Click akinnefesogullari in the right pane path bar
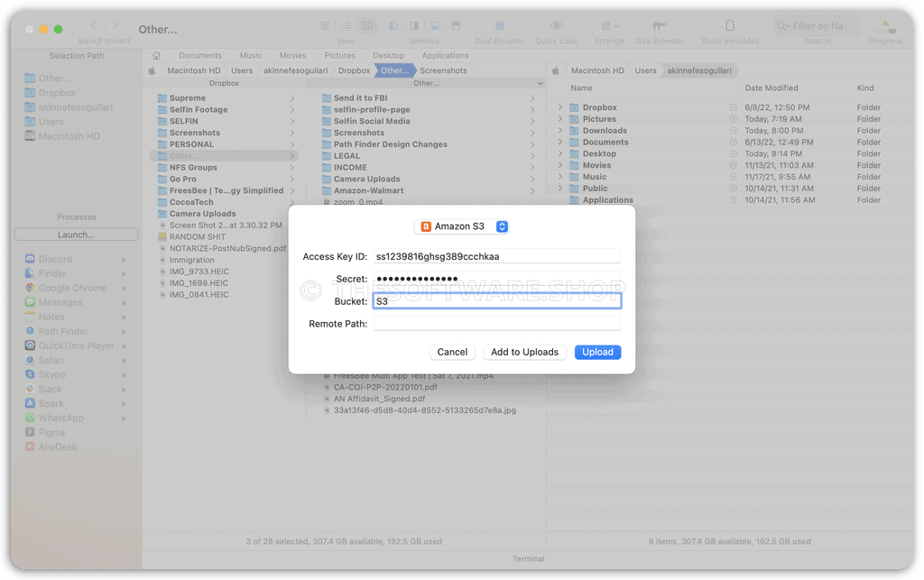This screenshot has height=580, width=924. point(699,70)
